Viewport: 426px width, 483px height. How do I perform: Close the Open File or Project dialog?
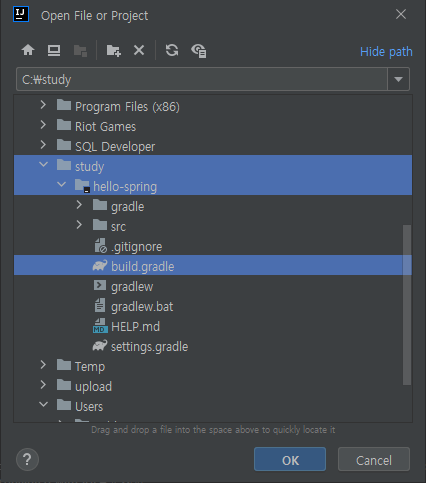tap(401, 14)
